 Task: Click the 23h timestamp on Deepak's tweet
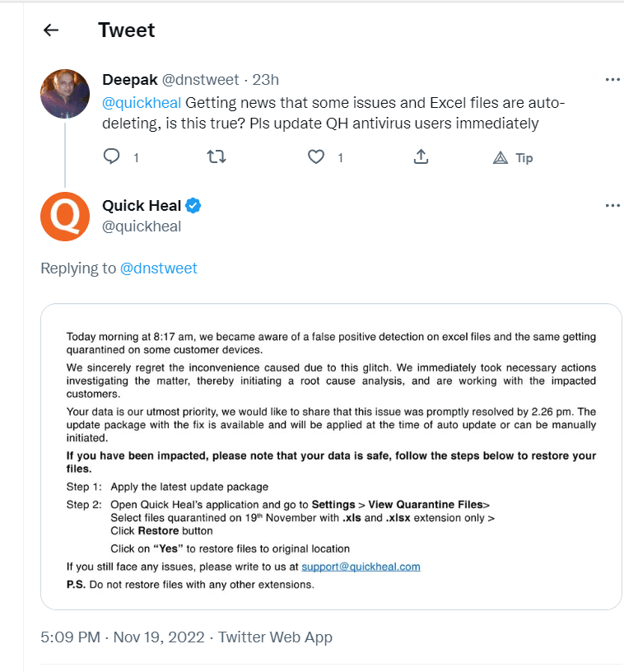[x=265, y=80]
